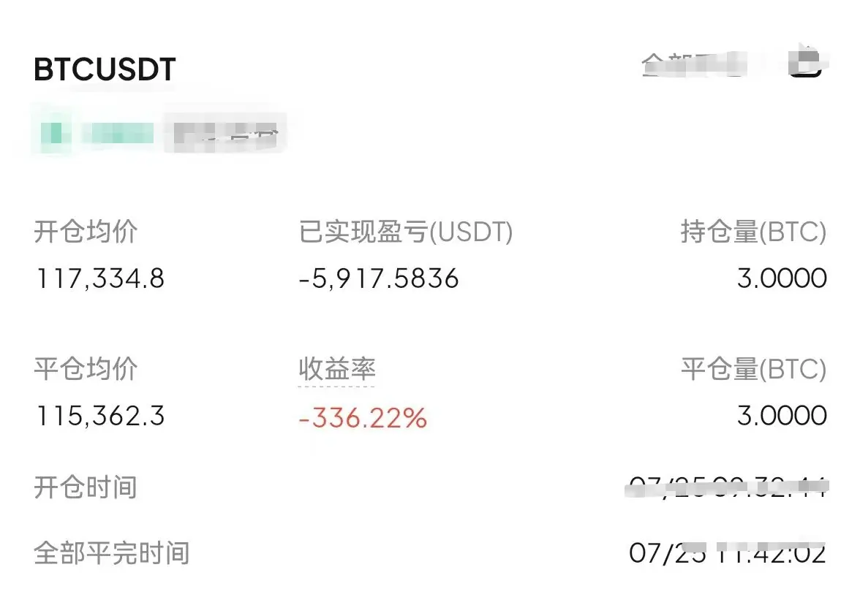Screen dimensions: 860x616
Task: Select the 3.0000 value under 平仓量(BTC)
Action: [782, 416]
